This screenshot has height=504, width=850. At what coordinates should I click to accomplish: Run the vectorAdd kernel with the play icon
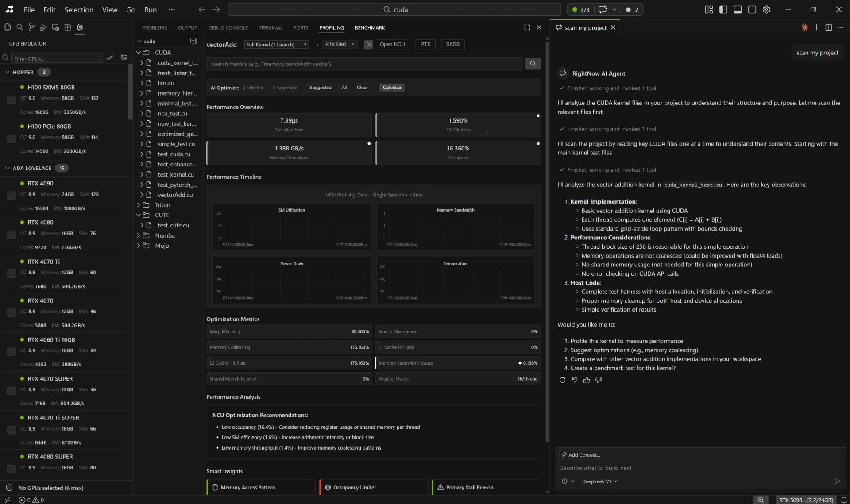[369, 44]
